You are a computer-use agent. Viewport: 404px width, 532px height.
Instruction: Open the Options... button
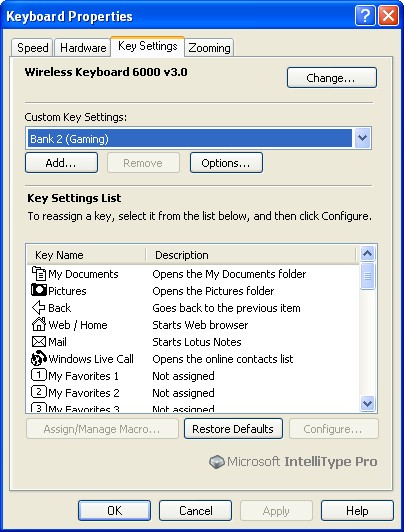click(x=226, y=163)
